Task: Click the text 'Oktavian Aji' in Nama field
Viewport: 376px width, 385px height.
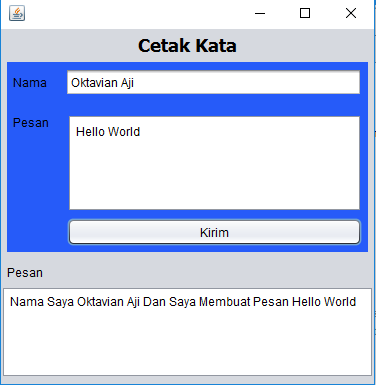Action: pyautogui.click(x=102, y=83)
